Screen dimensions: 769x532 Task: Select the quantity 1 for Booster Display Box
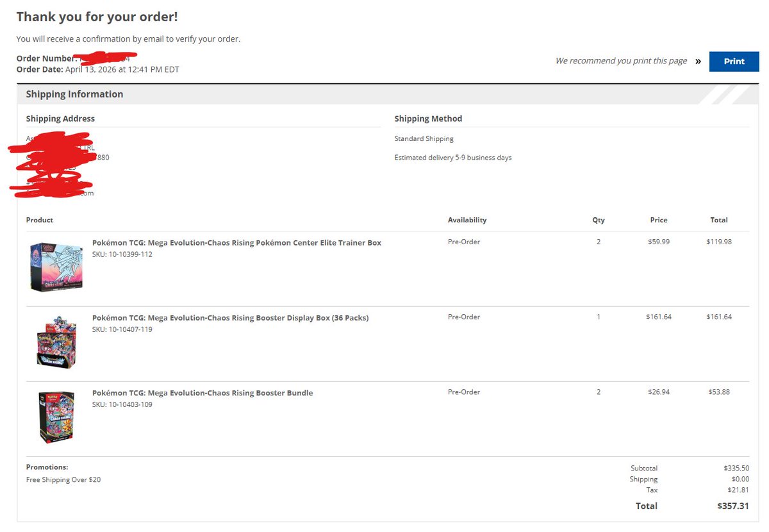pyautogui.click(x=599, y=317)
